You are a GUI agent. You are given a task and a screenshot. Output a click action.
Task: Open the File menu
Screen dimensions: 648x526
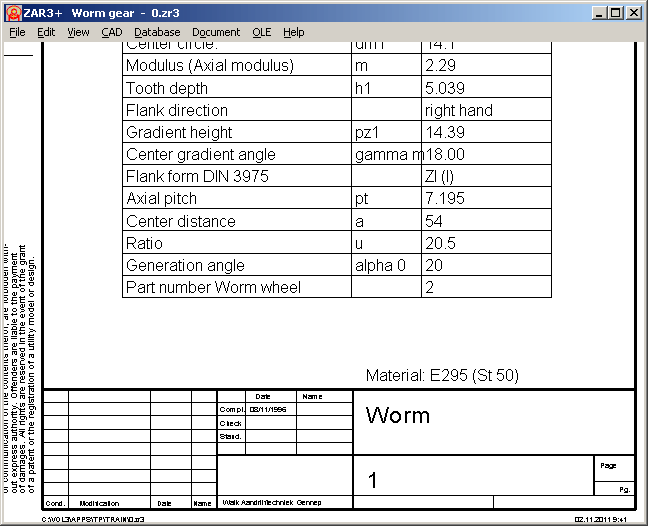click(x=17, y=32)
